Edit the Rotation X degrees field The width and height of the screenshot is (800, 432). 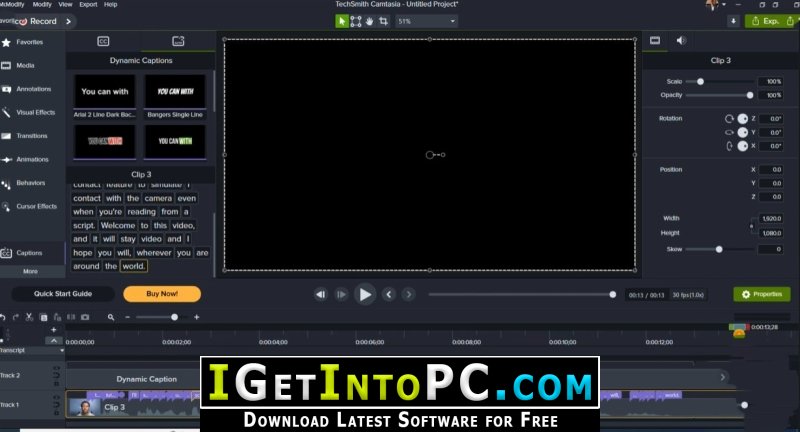pos(770,146)
